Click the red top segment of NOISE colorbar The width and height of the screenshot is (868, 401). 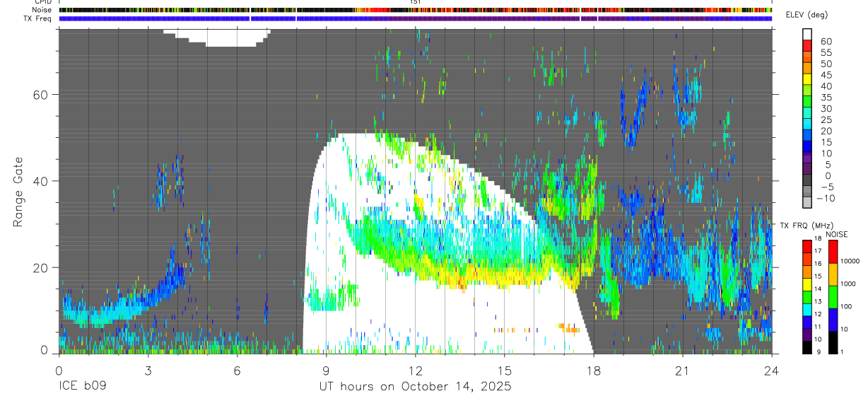(x=833, y=252)
